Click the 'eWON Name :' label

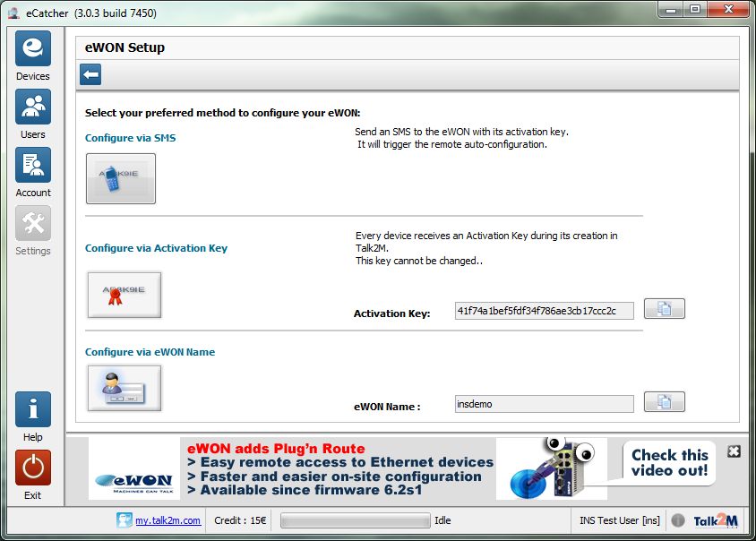coord(387,407)
